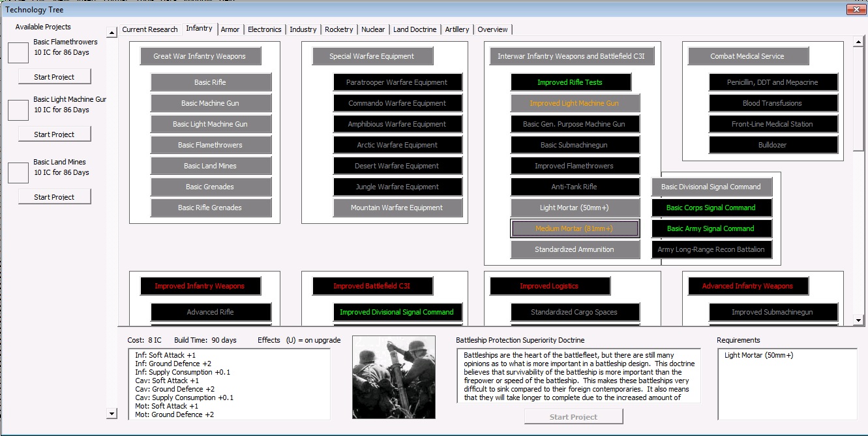Click the Anti-Tank Rifle technology

tap(575, 187)
